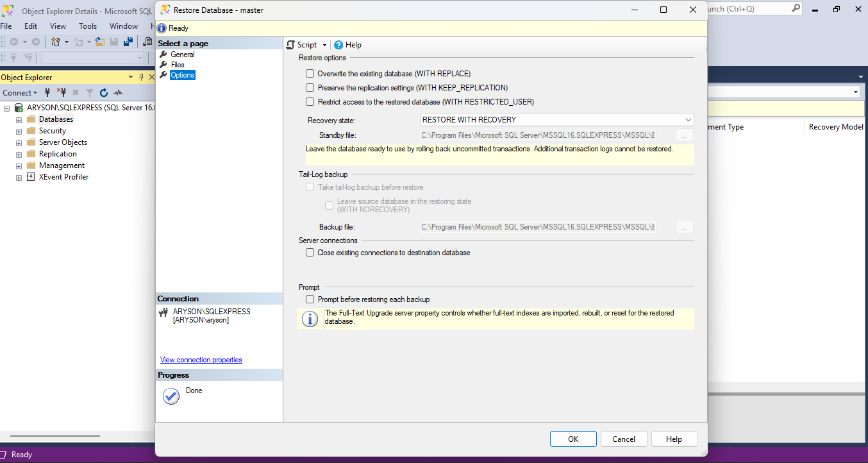Click the Script icon in dialog toolbar
Viewport: 868px width, 463px height.
(x=291, y=45)
